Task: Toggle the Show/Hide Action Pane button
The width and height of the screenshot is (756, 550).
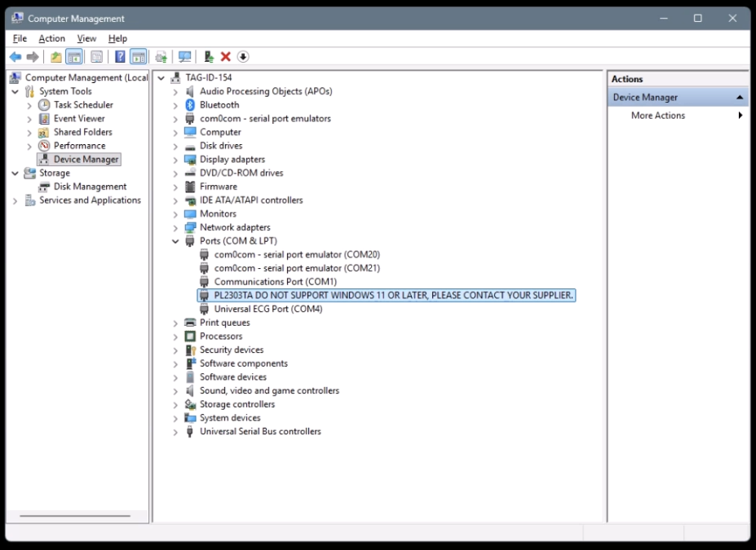Action: 139,57
